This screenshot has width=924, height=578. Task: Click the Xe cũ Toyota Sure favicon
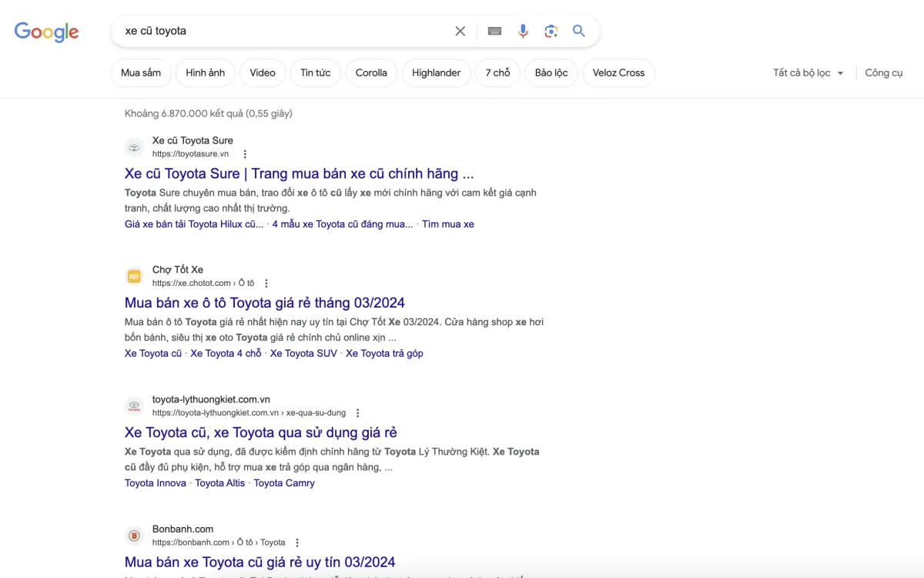[135, 147]
